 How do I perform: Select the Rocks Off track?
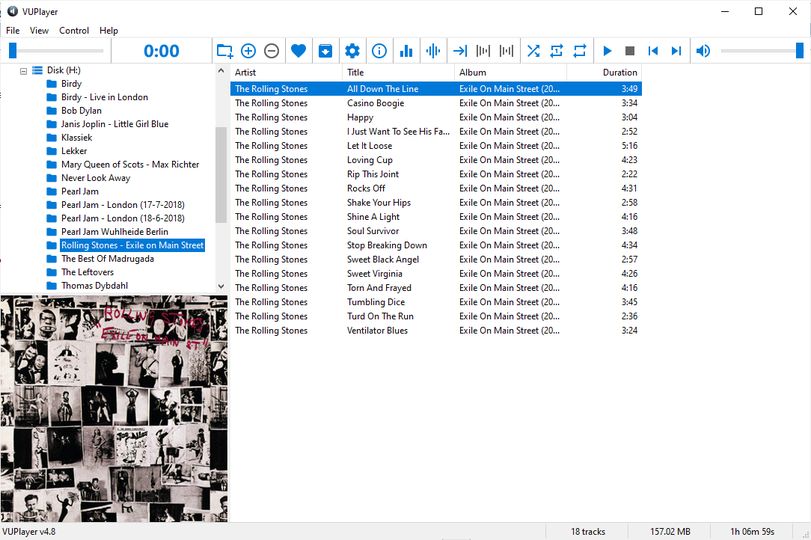[x=436, y=188]
